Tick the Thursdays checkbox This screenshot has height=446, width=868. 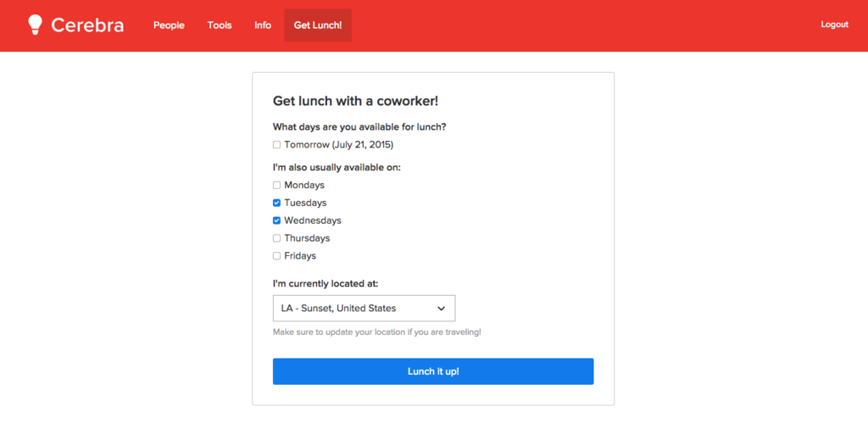click(x=277, y=238)
